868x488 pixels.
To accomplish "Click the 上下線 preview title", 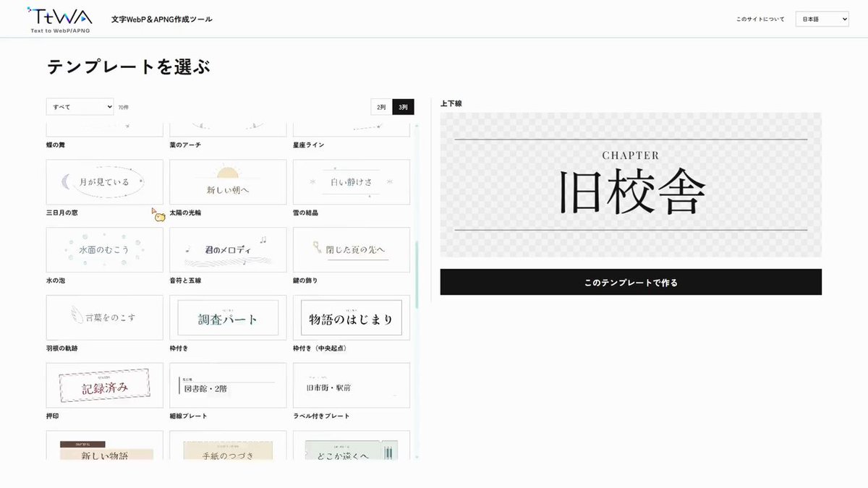I will pos(451,103).
